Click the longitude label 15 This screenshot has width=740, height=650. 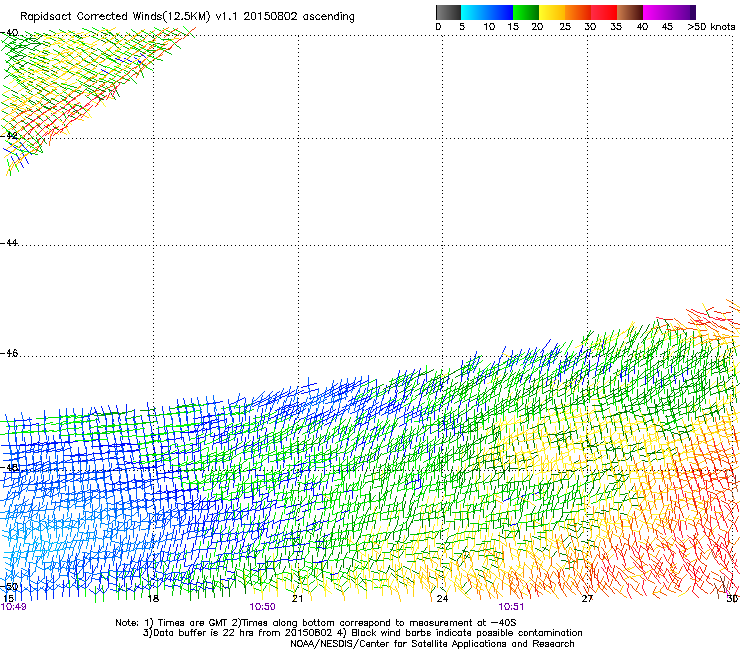[x=8, y=599]
